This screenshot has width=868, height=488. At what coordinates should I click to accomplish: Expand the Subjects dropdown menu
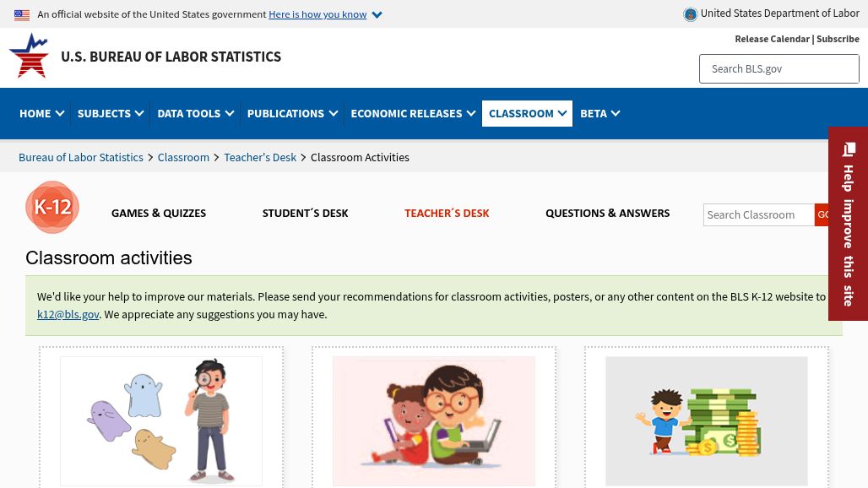click(x=111, y=113)
